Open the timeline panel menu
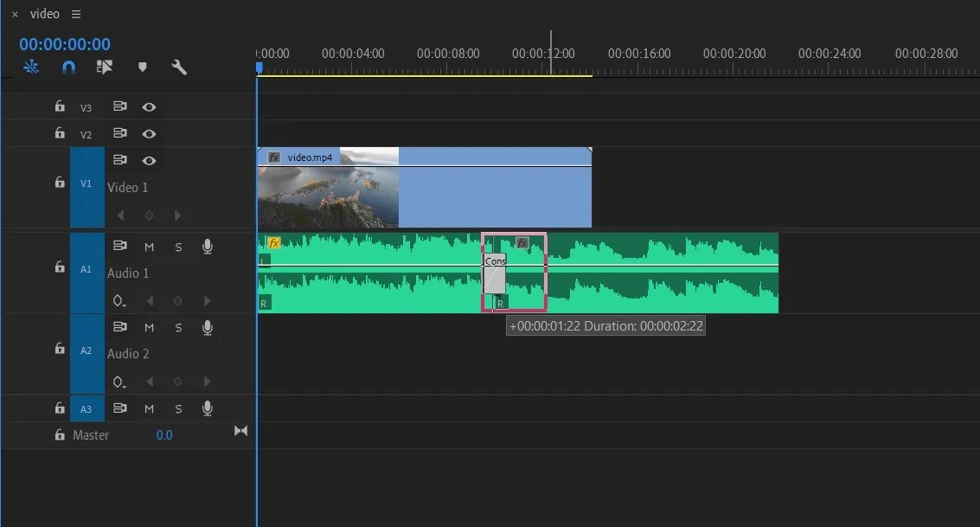Viewport: 980px width, 527px height. (75, 13)
